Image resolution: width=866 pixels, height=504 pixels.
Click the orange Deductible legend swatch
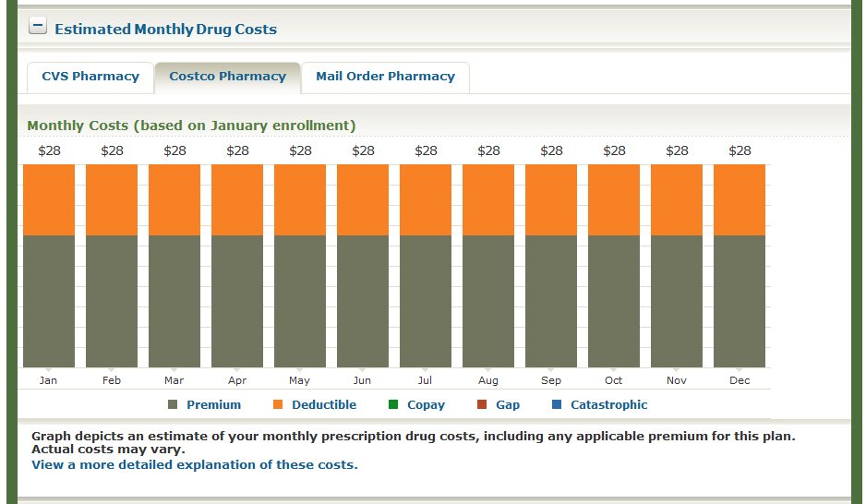[x=278, y=405]
